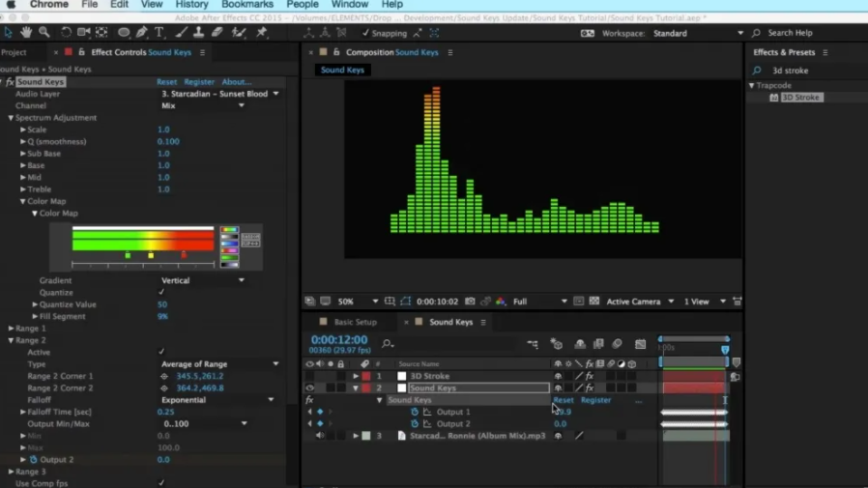
Task: Open the Falloff Exponential dropdown
Action: click(217, 400)
